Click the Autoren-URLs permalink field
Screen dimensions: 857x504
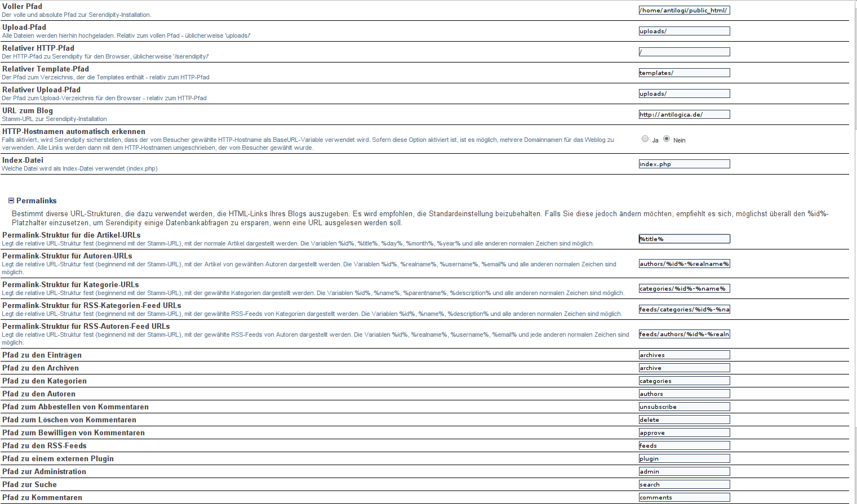coord(684,264)
